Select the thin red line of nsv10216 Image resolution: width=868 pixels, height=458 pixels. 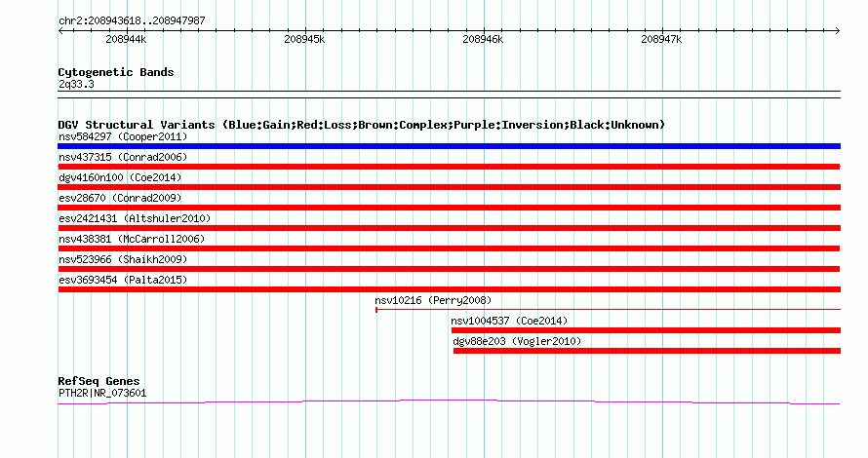click(608, 310)
